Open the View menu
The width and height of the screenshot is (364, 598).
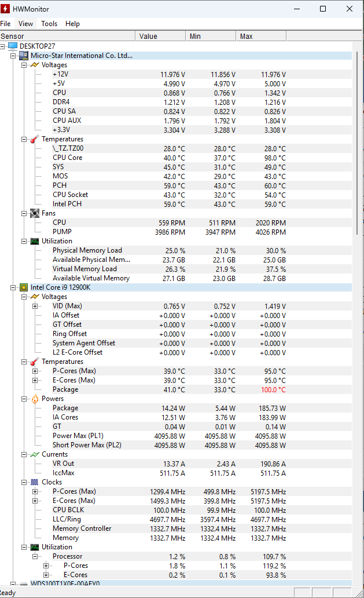click(x=25, y=24)
